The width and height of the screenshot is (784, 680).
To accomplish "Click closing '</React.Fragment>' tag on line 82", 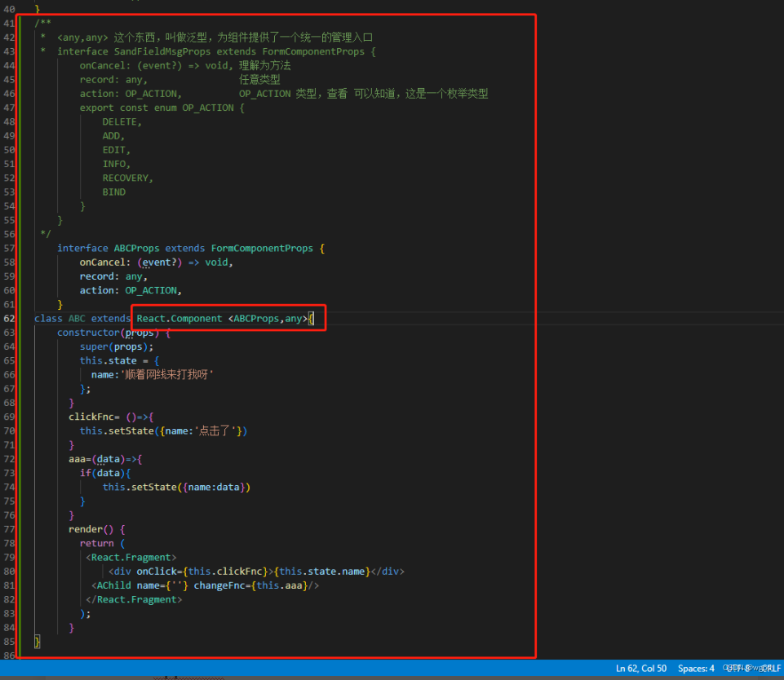I will tap(134, 599).
